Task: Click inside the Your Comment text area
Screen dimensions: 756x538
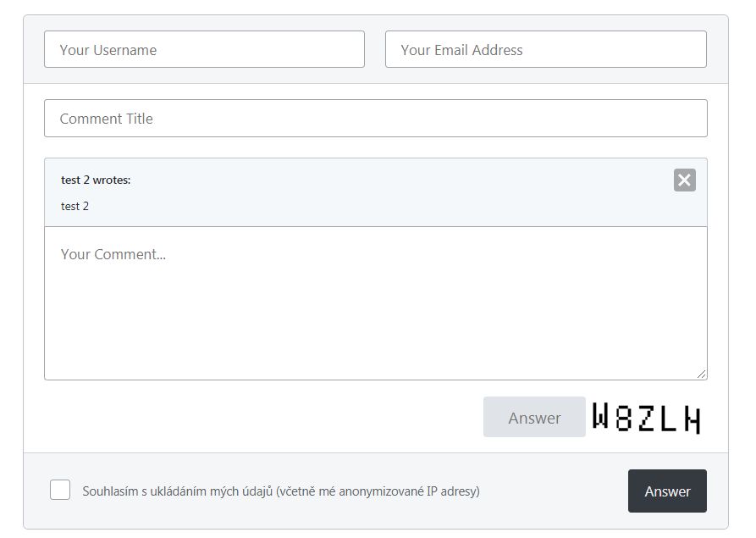Action: tap(375, 303)
